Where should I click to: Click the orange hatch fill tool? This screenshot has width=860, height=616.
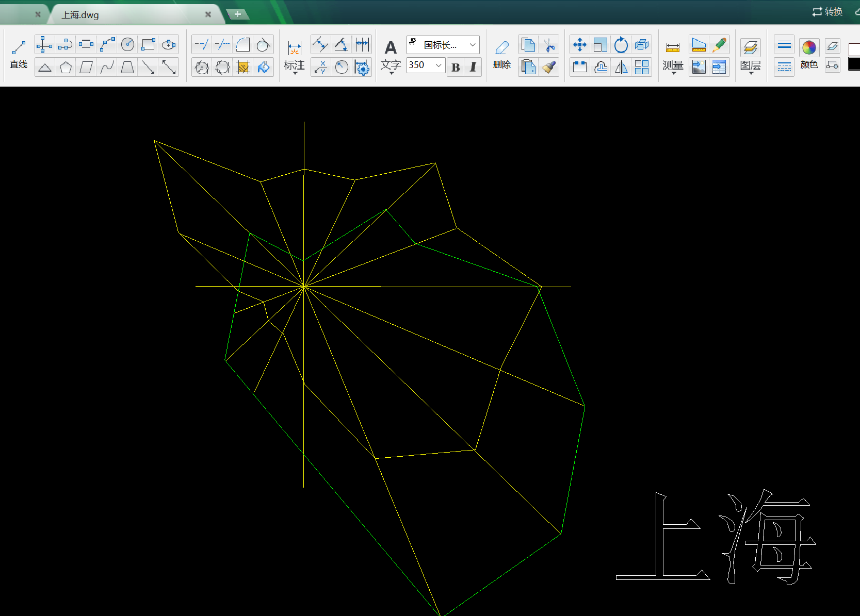[x=243, y=67]
